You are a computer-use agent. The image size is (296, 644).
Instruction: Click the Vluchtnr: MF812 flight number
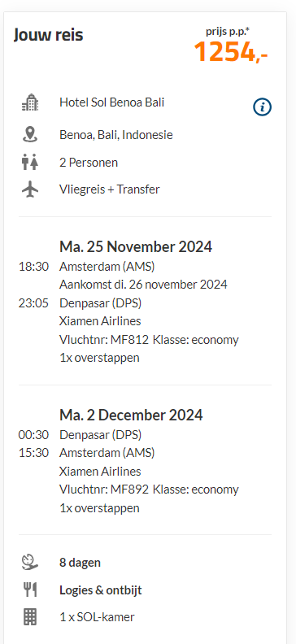tap(104, 340)
